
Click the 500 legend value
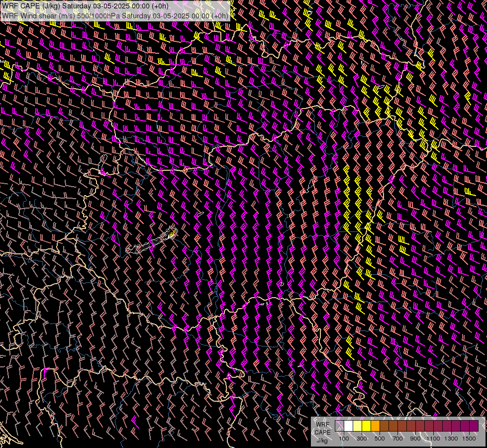380,439
